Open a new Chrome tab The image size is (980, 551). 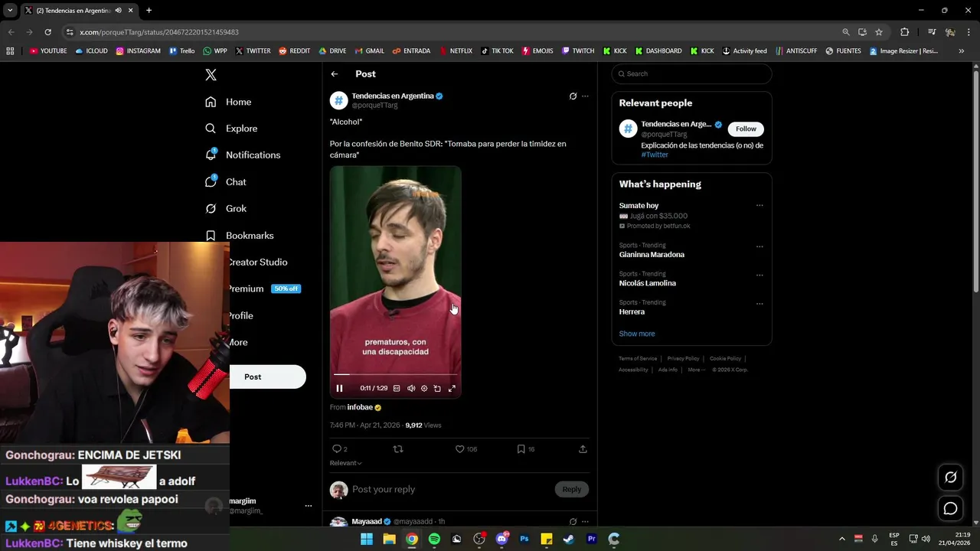(149, 11)
